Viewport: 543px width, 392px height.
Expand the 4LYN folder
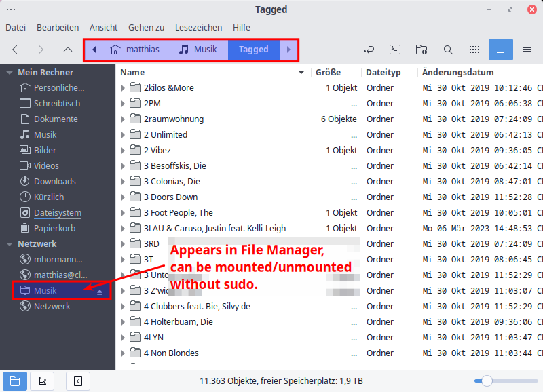[123, 337]
